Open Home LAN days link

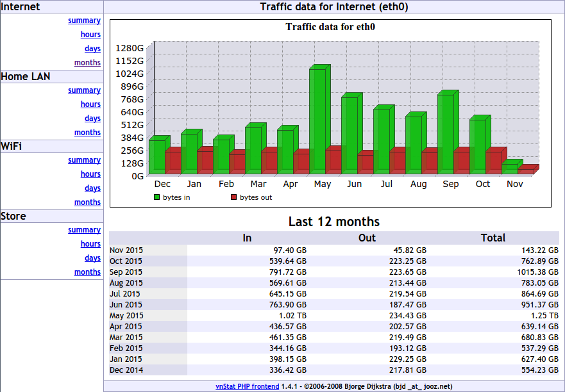pos(92,118)
